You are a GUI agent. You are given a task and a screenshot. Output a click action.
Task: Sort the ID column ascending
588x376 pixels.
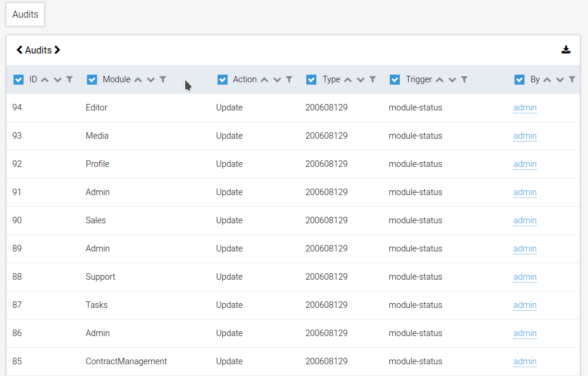click(45, 79)
